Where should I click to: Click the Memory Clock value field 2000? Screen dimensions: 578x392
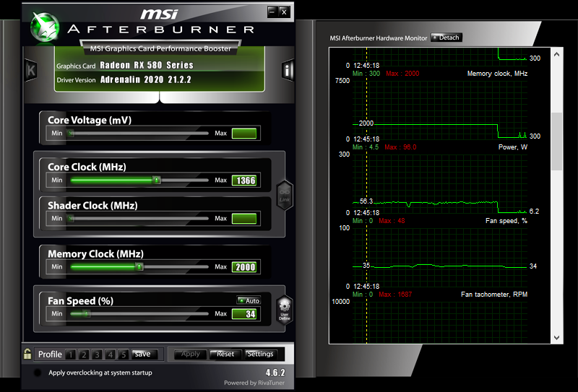click(244, 266)
